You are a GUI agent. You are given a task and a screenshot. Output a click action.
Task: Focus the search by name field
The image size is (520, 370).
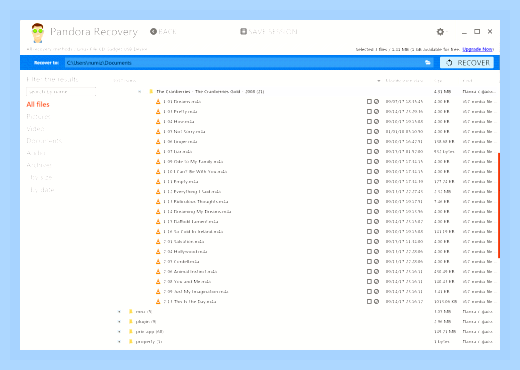61,92
